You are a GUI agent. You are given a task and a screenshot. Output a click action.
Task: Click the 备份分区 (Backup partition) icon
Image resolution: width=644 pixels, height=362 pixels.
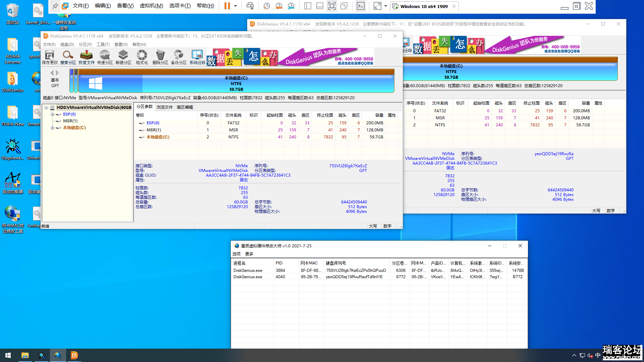[179, 57]
